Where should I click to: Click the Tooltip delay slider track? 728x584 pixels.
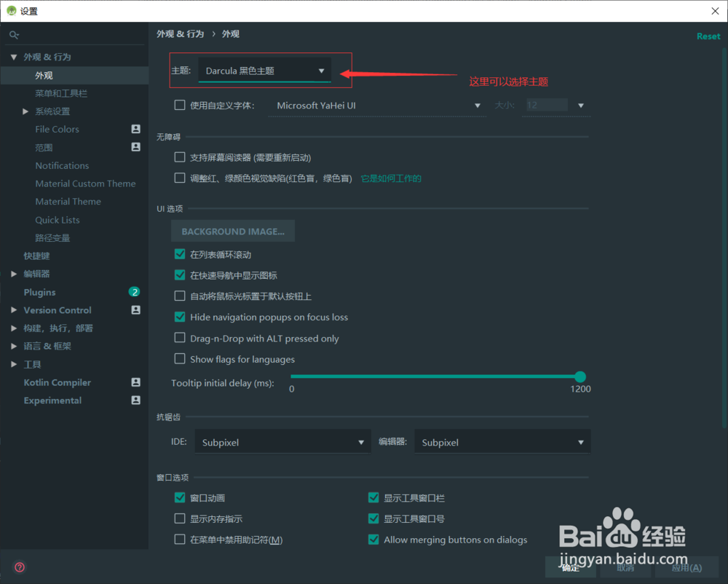pos(435,376)
